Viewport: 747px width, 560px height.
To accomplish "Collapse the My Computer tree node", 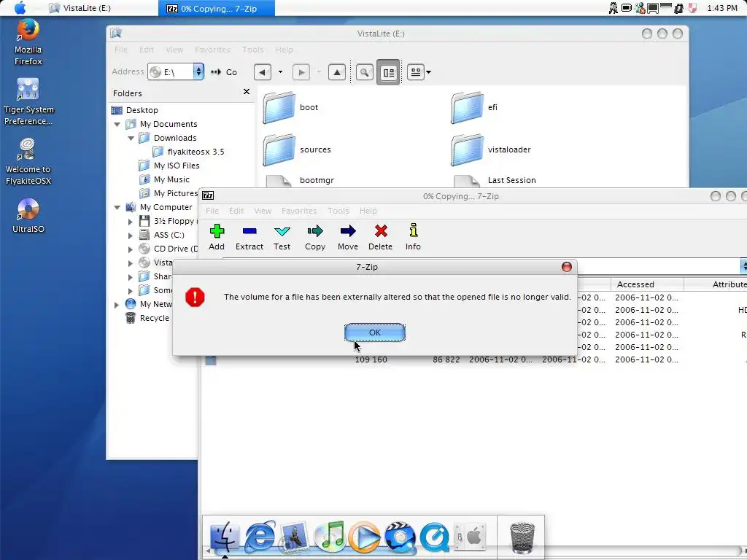I will (x=117, y=207).
